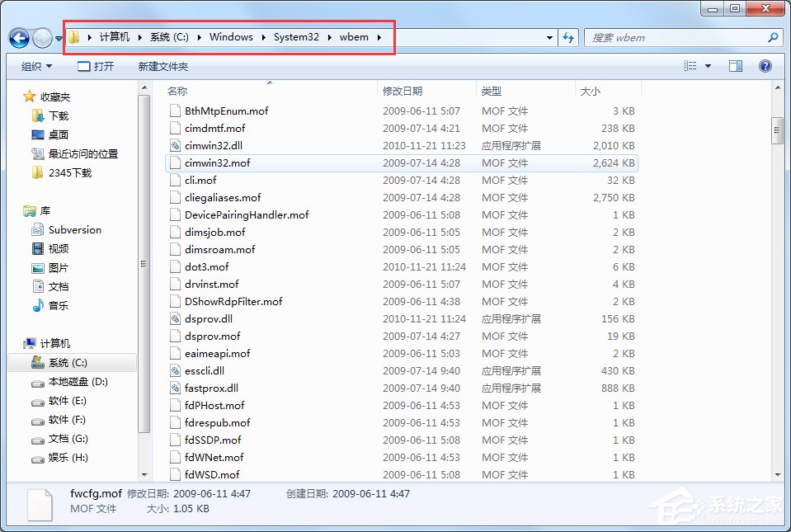Click the folder icon in the address bar
This screenshot has width=791, height=532.
(73, 37)
